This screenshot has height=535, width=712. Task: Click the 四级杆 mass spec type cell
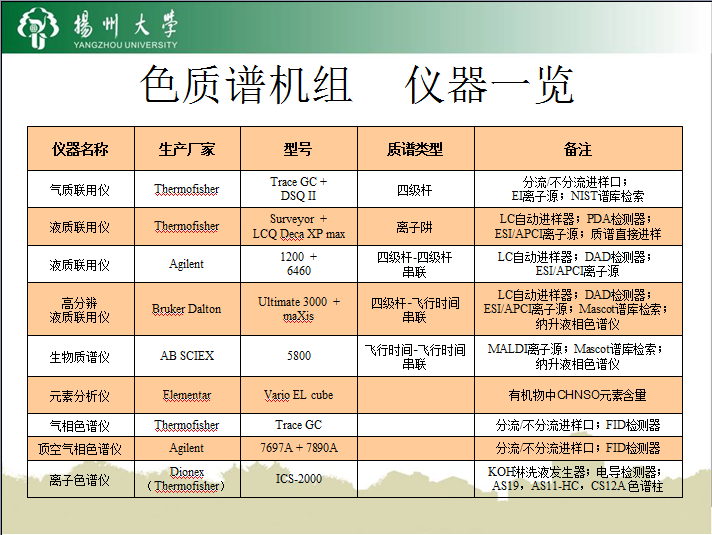pos(415,190)
